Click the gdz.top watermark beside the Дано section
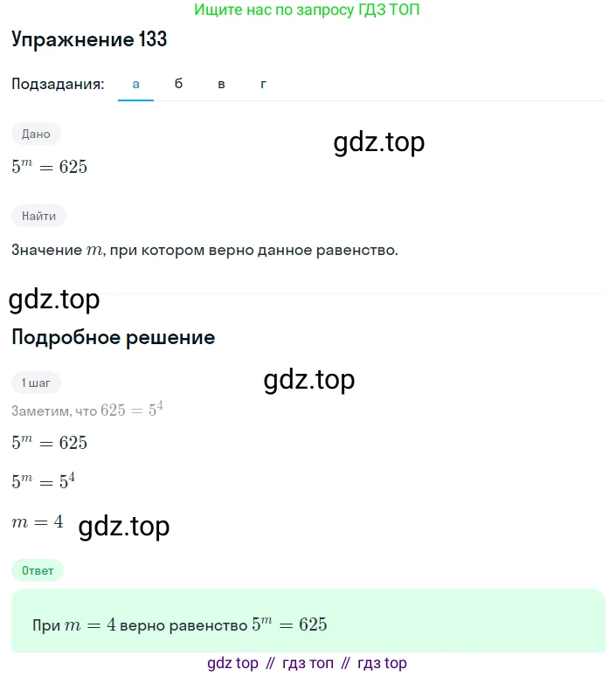Image resolution: width=616 pixels, height=676 pixels. click(379, 142)
